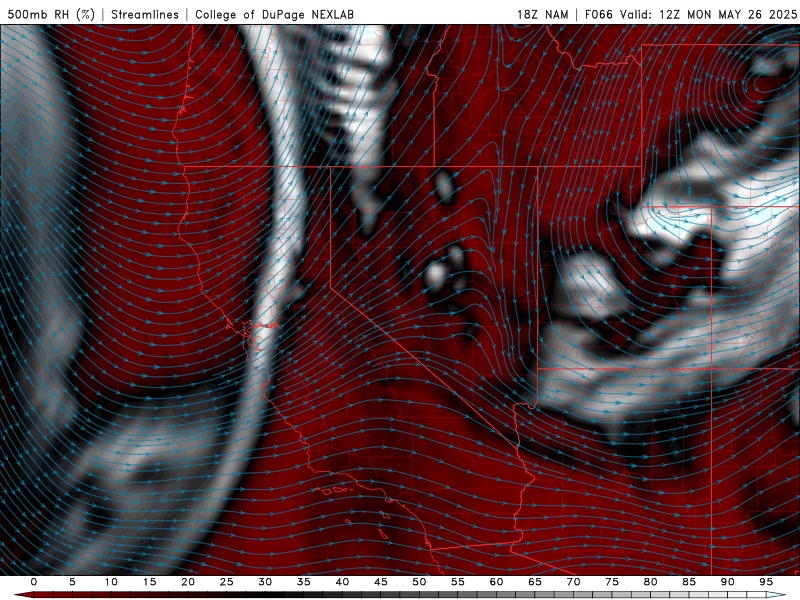This screenshot has height=600, width=800.
Task: Click the 25 label on the RH scale
Action: [x=226, y=582]
